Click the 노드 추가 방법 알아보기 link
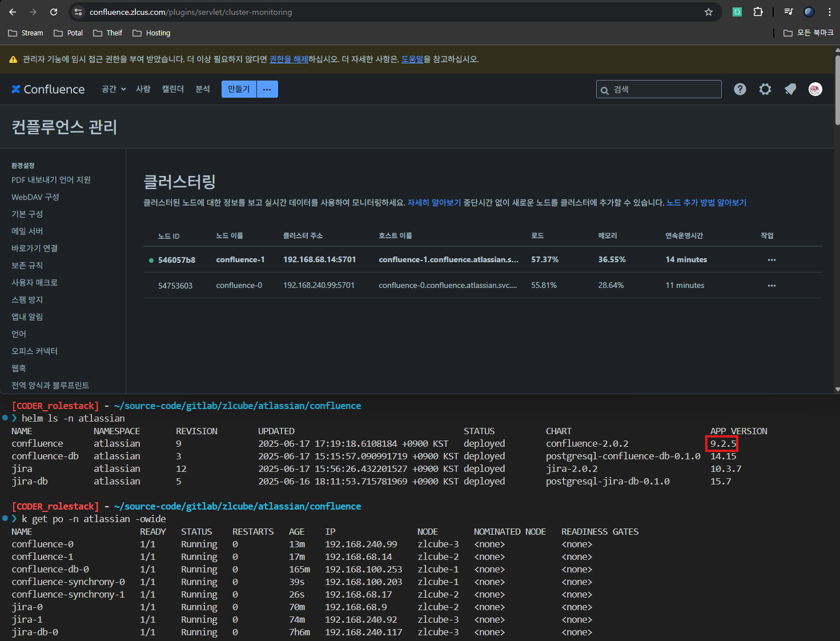Image resolution: width=840 pixels, height=641 pixels. [x=706, y=203]
